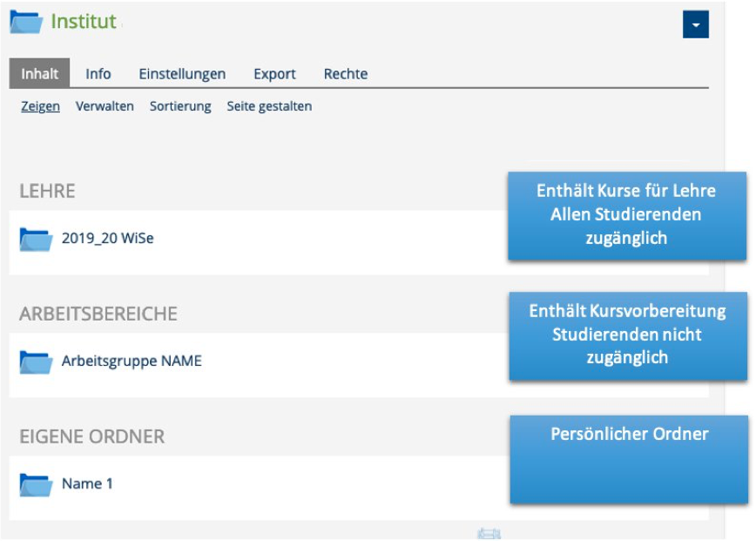Open the Rechte tab
756x541 pixels.
tap(346, 74)
